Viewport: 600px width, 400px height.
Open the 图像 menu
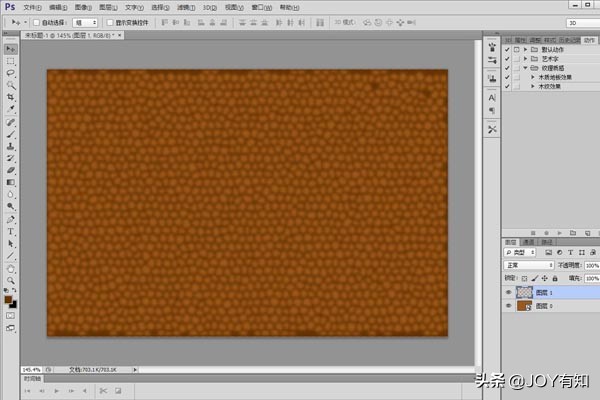tap(83, 7)
